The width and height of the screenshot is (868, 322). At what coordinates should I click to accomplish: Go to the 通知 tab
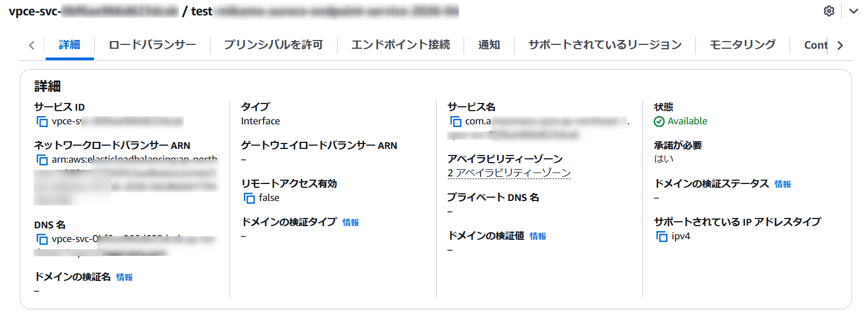(x=489, y=45)
